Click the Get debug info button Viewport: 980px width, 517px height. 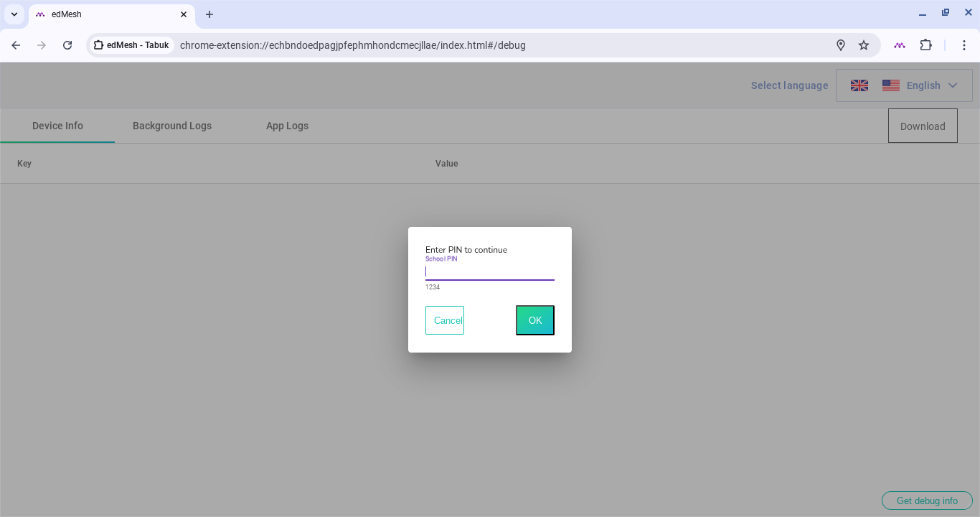pos(927,500)
